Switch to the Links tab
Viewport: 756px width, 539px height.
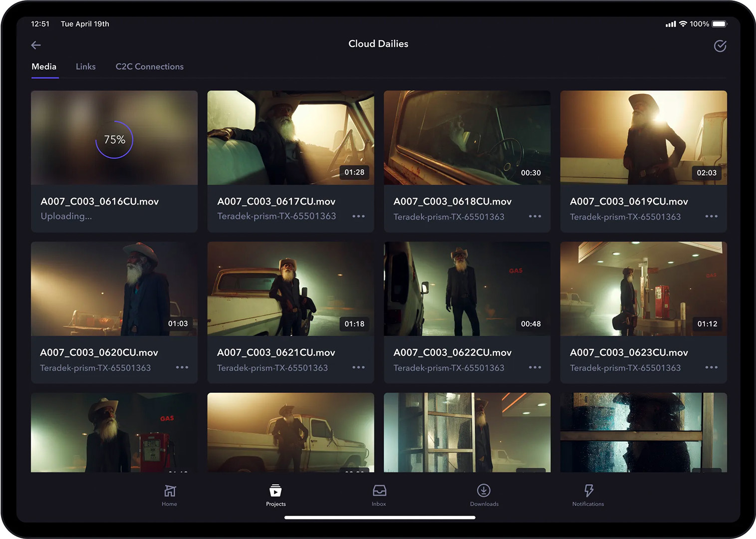click(x=85, y=67)
